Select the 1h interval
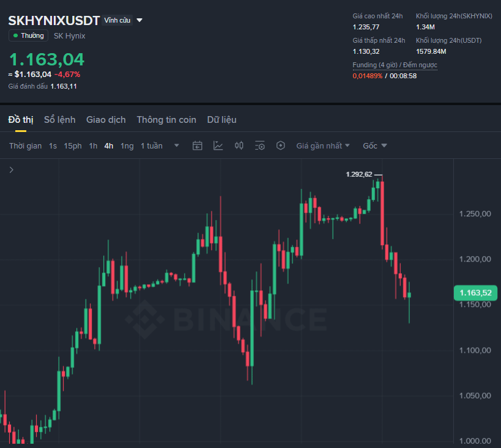 click(x=93, y=146)
